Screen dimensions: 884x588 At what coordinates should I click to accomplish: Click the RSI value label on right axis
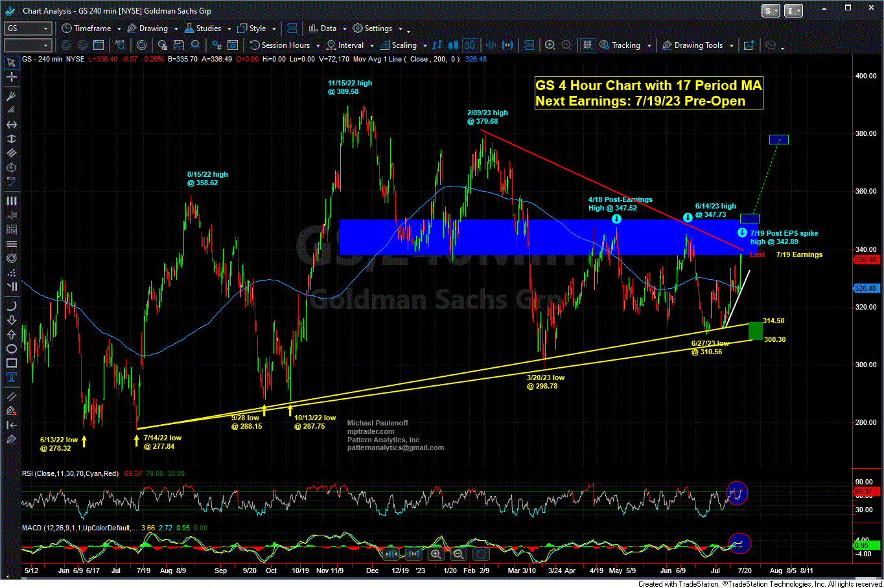pyautogui.click(x=865, y=492)
